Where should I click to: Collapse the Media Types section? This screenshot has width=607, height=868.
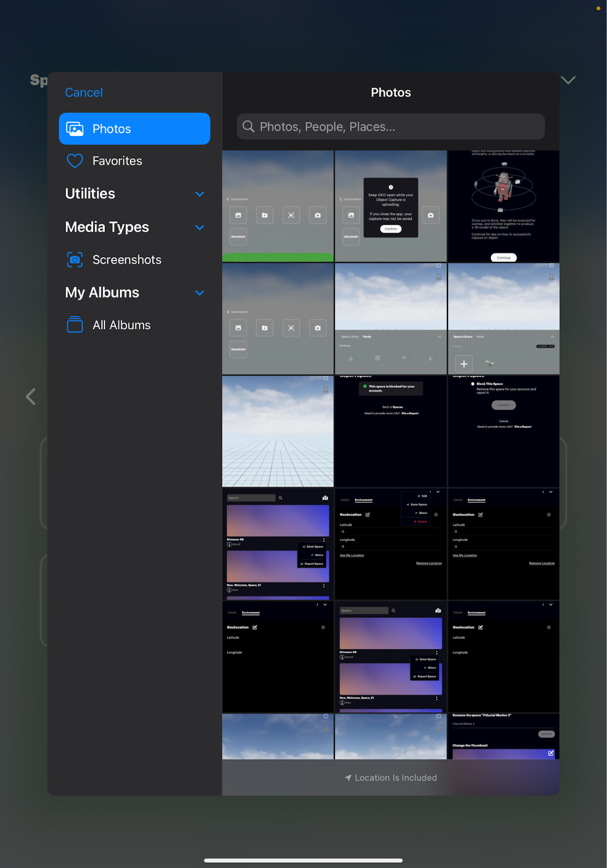199,228
